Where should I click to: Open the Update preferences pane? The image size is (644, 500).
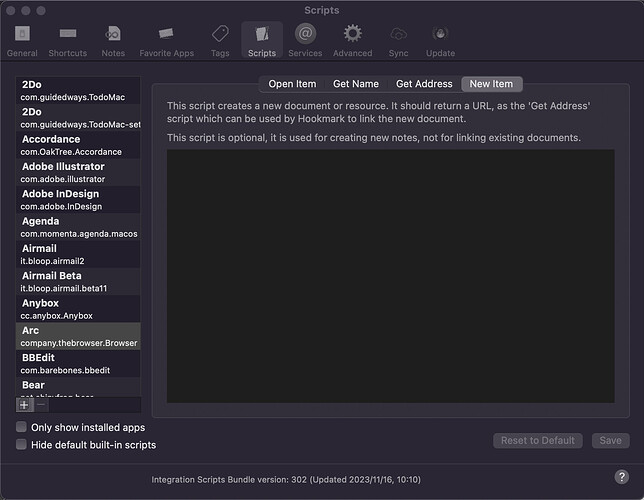point(440,41)
